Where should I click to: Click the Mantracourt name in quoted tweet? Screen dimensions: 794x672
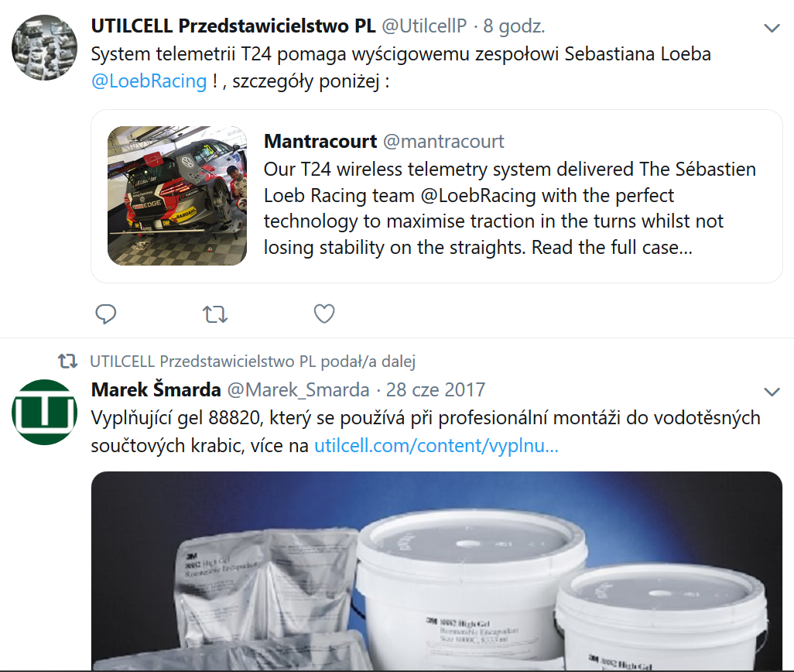(x=320, y=141)
